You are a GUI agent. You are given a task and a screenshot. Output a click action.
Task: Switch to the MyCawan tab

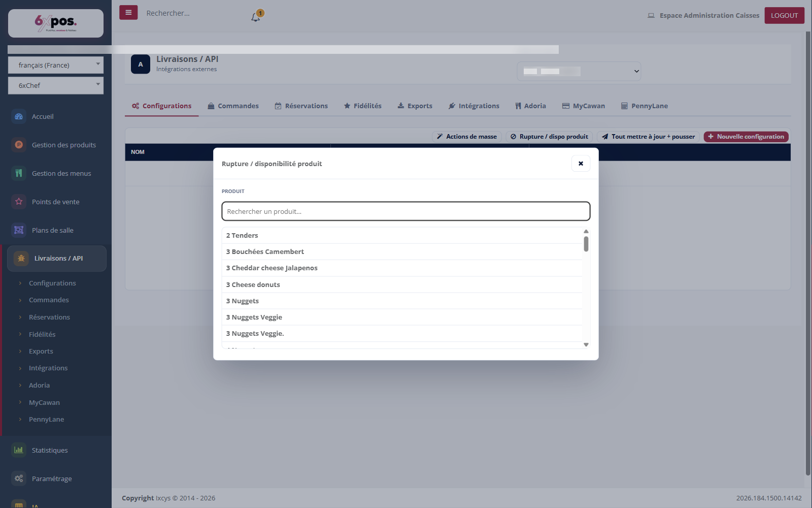click(584, 106)
